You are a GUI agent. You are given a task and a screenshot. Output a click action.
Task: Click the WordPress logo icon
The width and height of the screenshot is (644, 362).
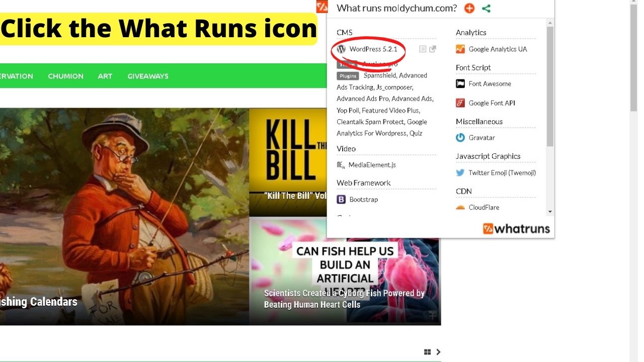341,49
